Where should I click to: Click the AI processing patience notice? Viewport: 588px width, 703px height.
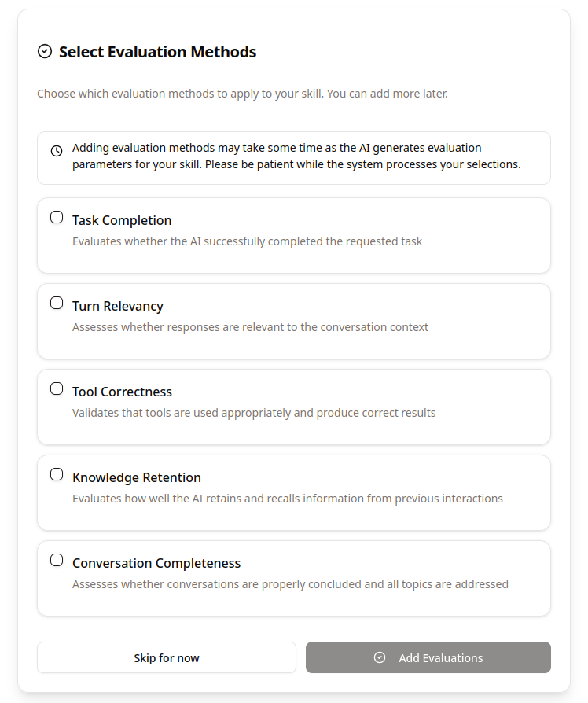pyautogui.click(x=294, y=156)
